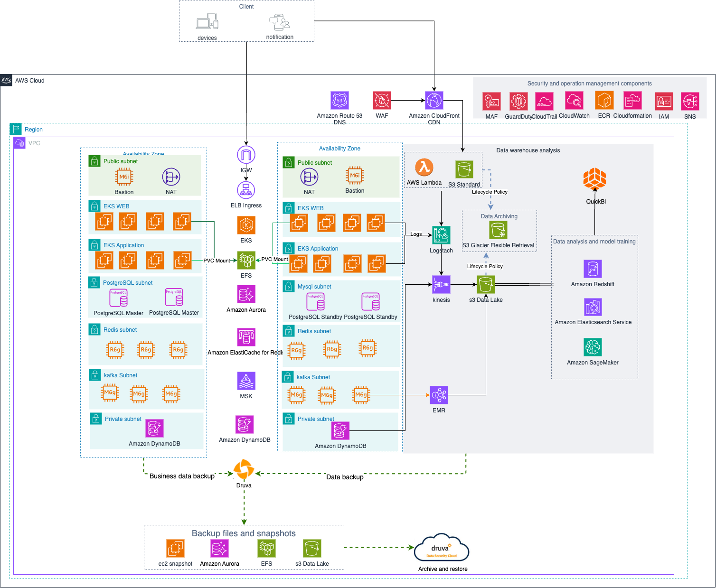Click Amazon Aurora icon in Backup files group

coord(219,549)
